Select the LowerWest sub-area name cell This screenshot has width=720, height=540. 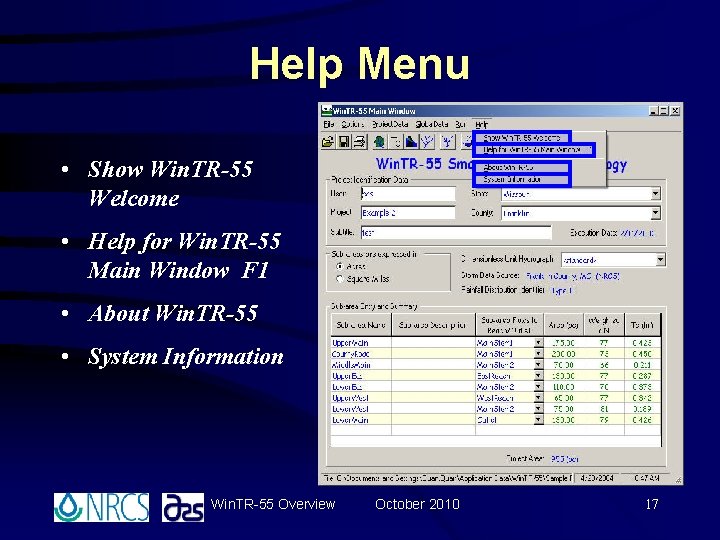361,409
